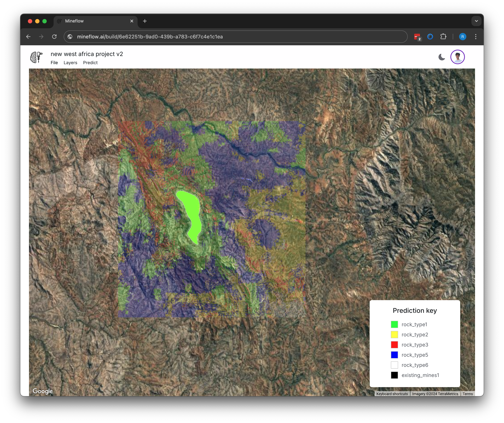Open the user profile avatar

click(x=457, y=57)
